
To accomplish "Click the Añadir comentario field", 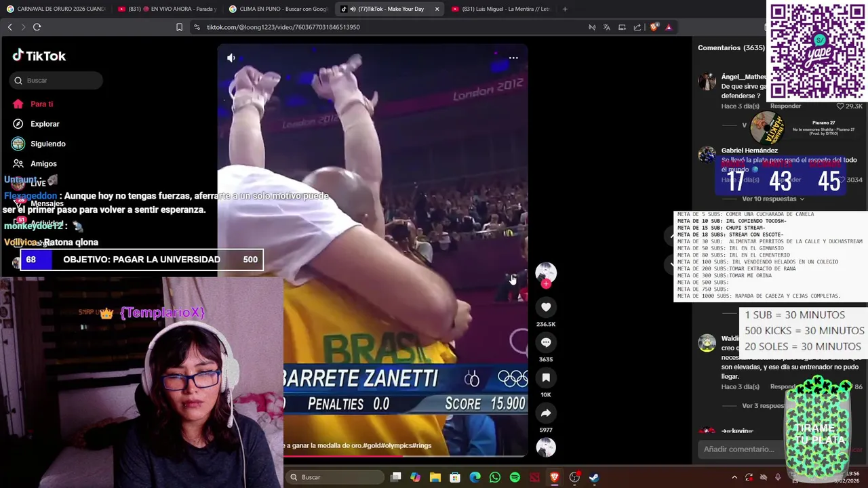I will [743, 449].
